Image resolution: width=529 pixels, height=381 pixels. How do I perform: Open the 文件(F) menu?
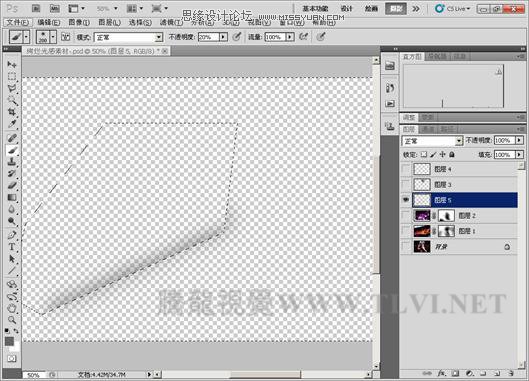coord(18,23)
